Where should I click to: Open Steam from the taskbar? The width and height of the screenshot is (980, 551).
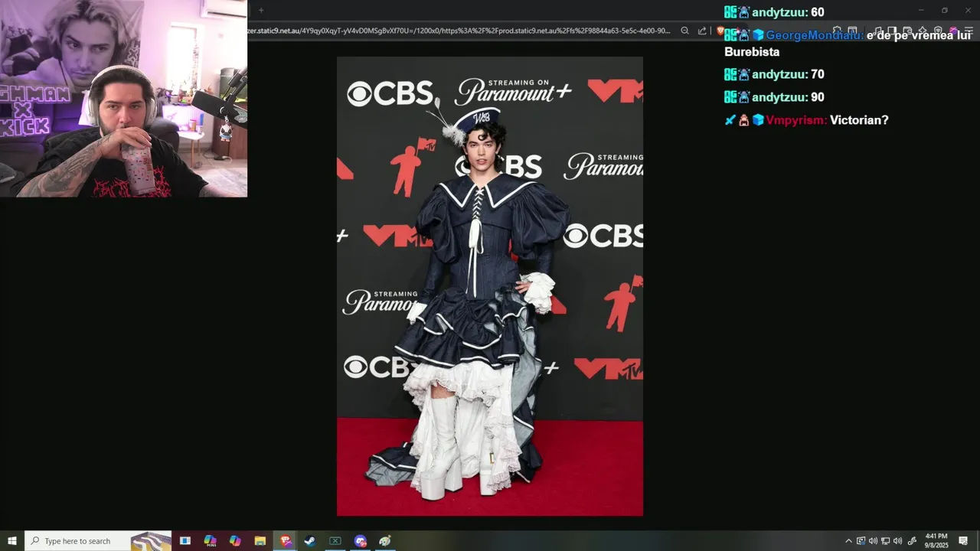[310, 541]
